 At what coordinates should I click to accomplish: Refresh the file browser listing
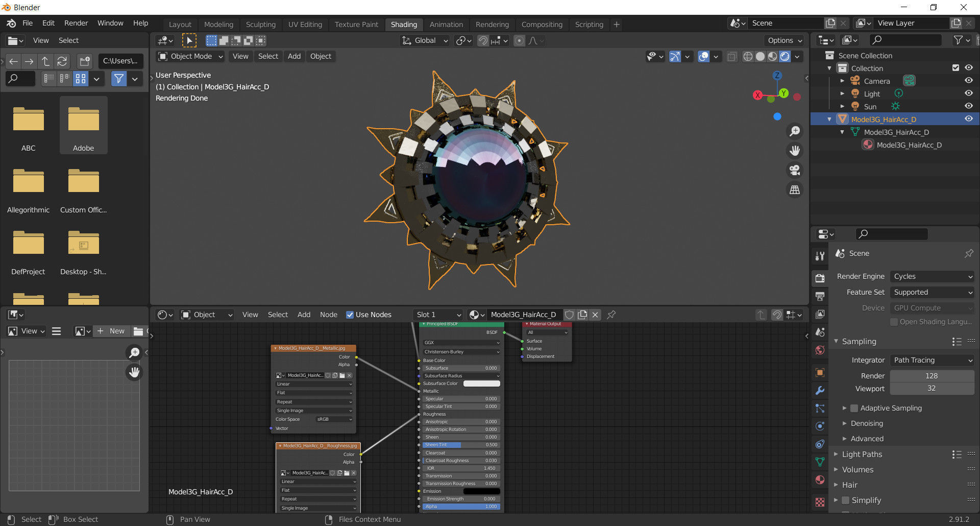pos(62,61)
